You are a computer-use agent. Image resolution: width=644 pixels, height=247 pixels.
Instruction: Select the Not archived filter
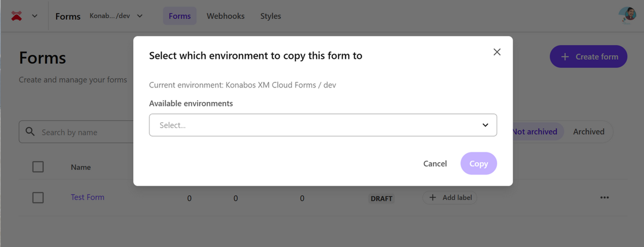pyautogui.click(x=535, y=132)
